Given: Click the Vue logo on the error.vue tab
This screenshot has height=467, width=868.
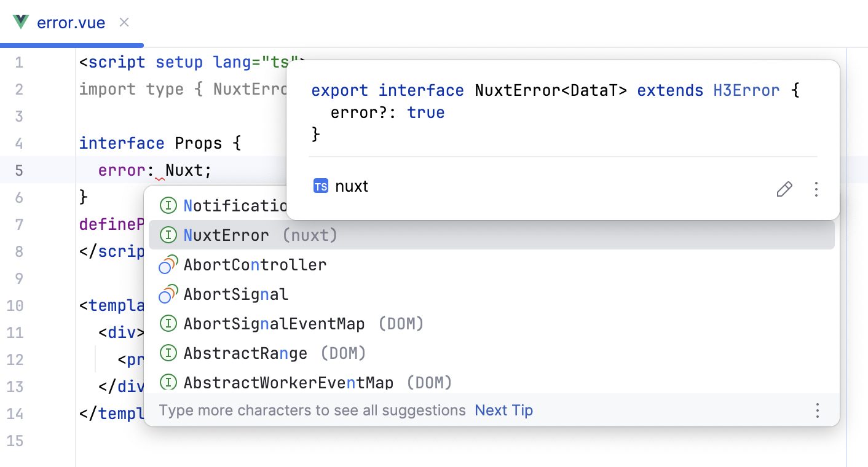Looking at the screenshot, I should click(x=20, y=22).
